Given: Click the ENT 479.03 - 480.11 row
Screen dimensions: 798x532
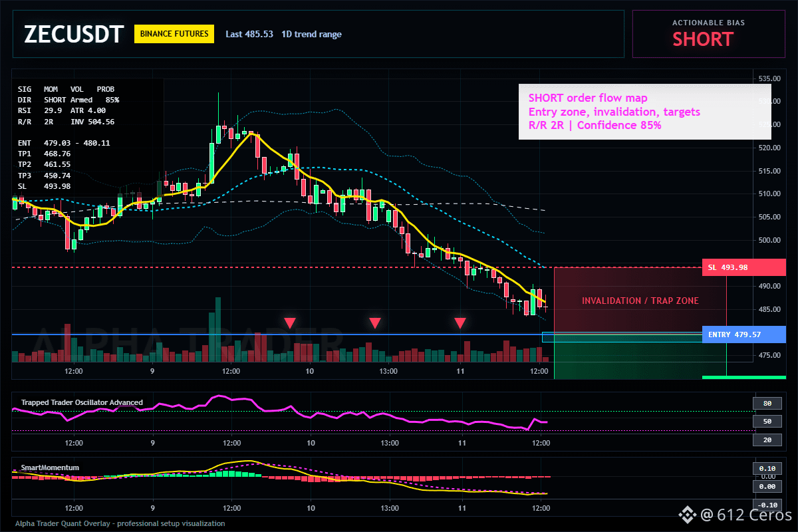Looking at the screenshot, I should [64, 142].
